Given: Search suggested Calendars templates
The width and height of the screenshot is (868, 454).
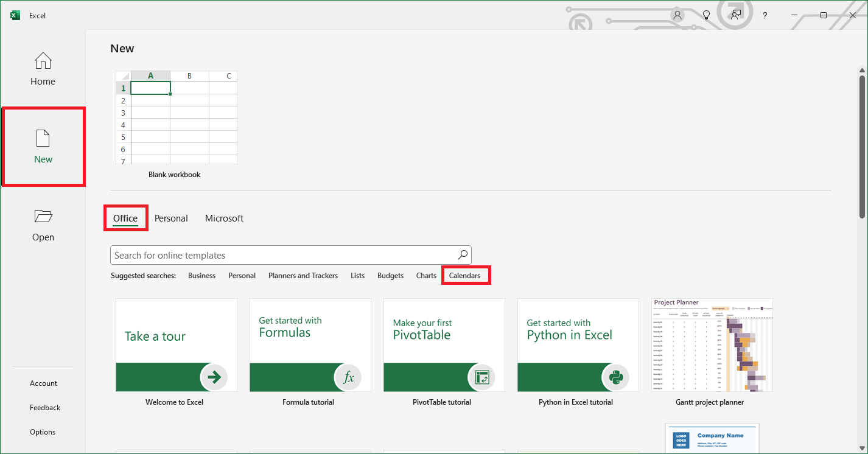Looking at the screenshot, I should point(464,276).
